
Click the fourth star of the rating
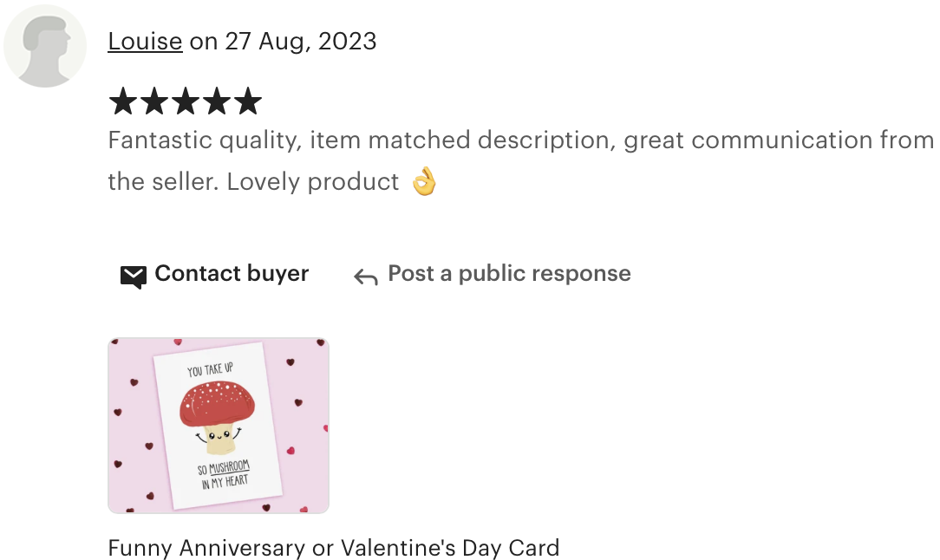tap(217, 101)
